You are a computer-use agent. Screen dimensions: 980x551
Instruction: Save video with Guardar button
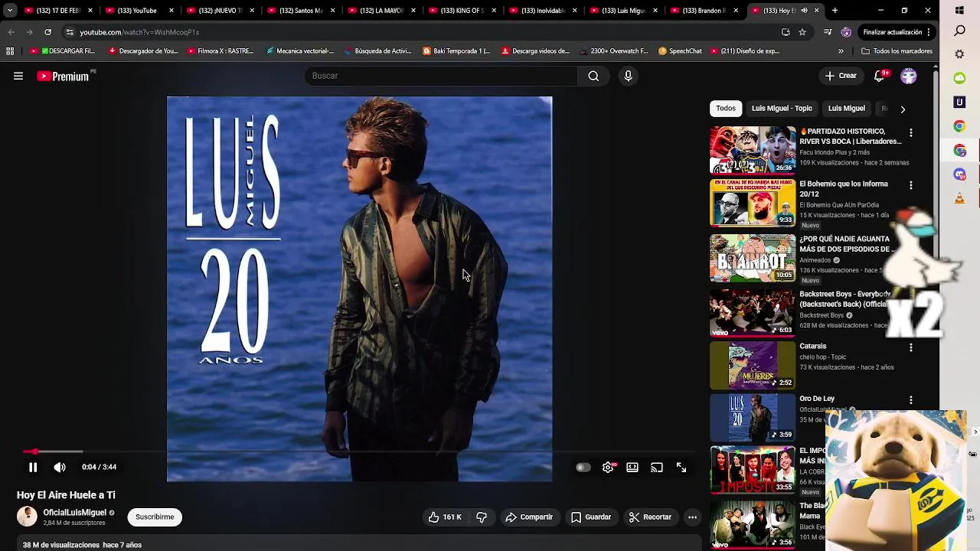point(591,517)
